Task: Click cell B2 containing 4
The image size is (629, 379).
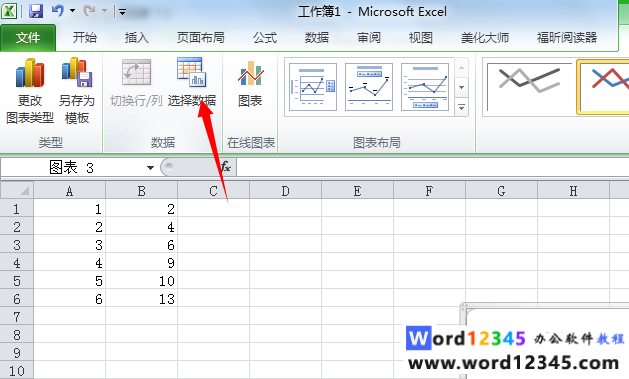Action: [141, 227]
